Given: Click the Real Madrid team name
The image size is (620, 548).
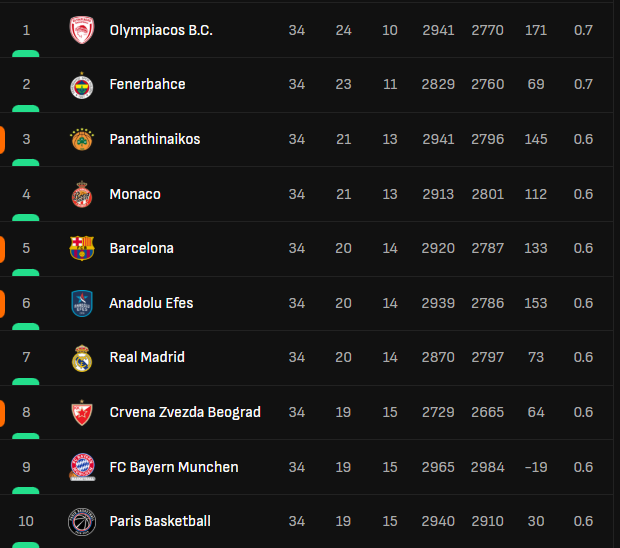Looking at the screenshot, I should coord(147,357).
